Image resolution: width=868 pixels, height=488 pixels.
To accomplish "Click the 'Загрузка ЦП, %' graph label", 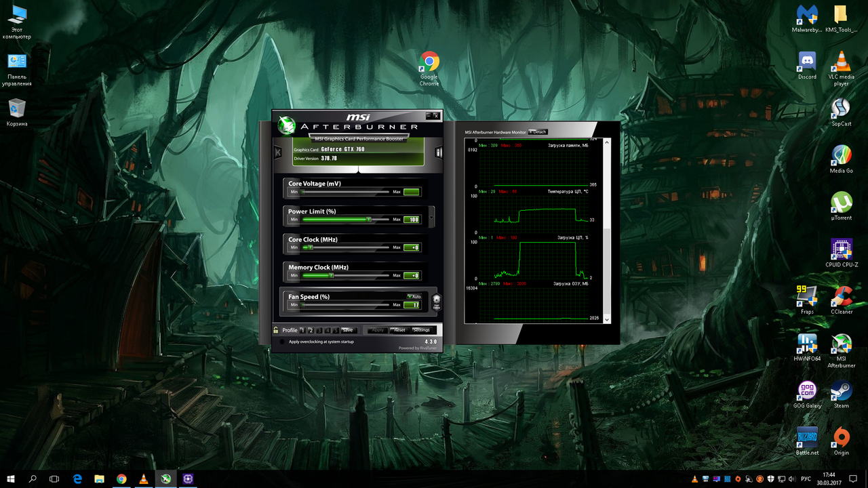I will [x=573, y=238].
